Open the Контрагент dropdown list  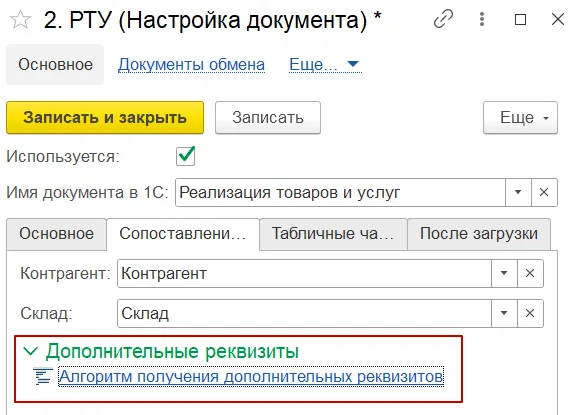504,273
